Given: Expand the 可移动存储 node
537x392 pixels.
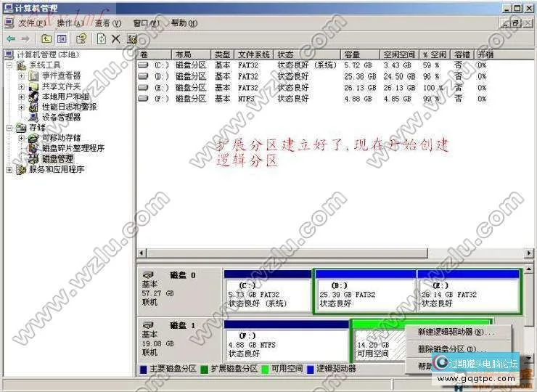Looking at the screenshot, I should (x=22, y=138).
